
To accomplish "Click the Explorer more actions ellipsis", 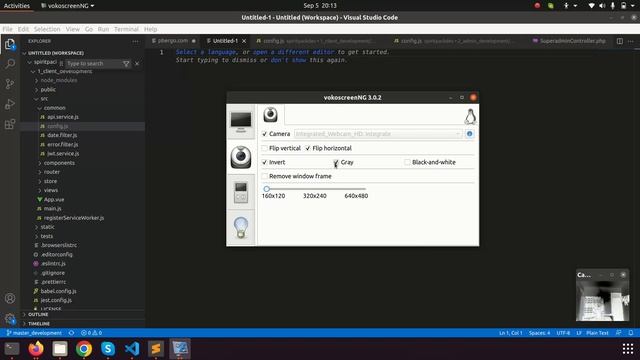I will 136,41.
